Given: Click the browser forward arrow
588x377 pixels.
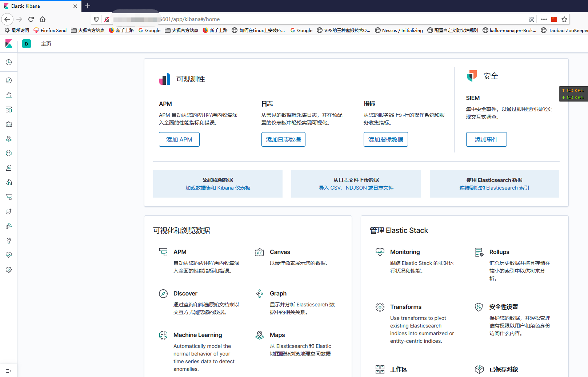Looking at the screenshot, I should coord(19,19).
